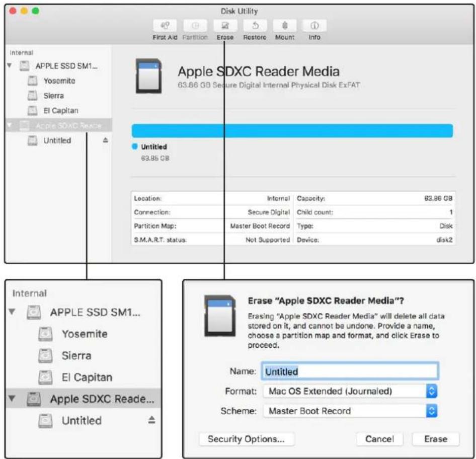Click the blue Untitled legend dot under usage bar

click(135, 146)
